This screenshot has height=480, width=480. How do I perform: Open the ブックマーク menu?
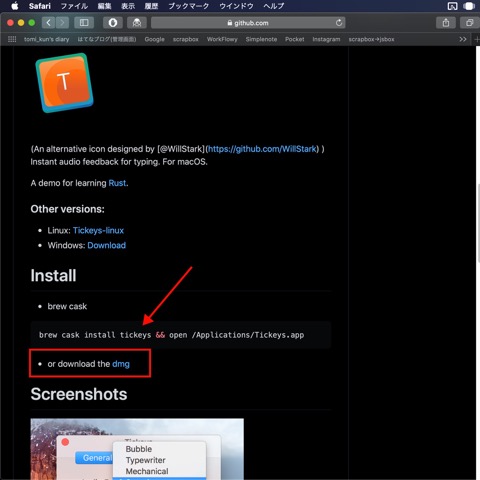(189, 6)
